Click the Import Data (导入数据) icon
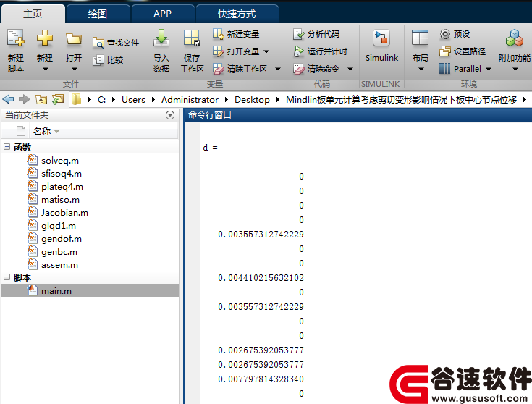This screenshot has width=532, height=404. (x=161, y=38)
